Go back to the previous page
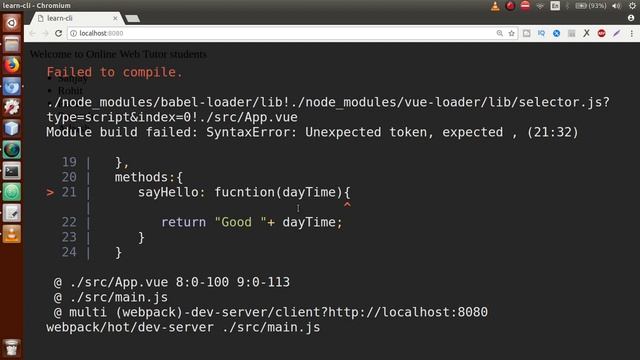The width and height of the screenshot is (640, 360). pos(32,33)
